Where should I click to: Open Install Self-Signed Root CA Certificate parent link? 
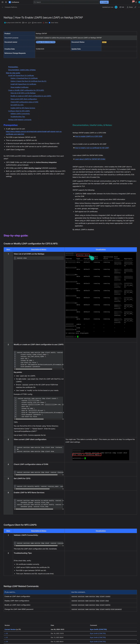[21, 76]
